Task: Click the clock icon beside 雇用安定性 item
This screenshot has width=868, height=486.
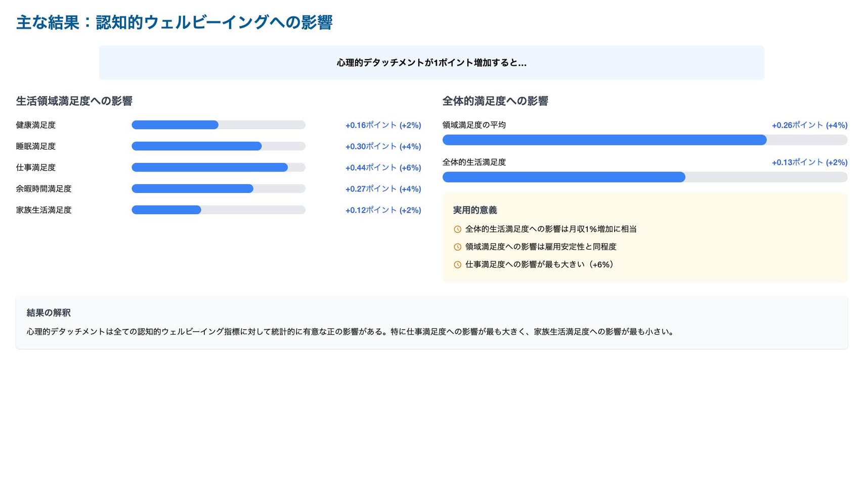Action: [x=457, y=247]
